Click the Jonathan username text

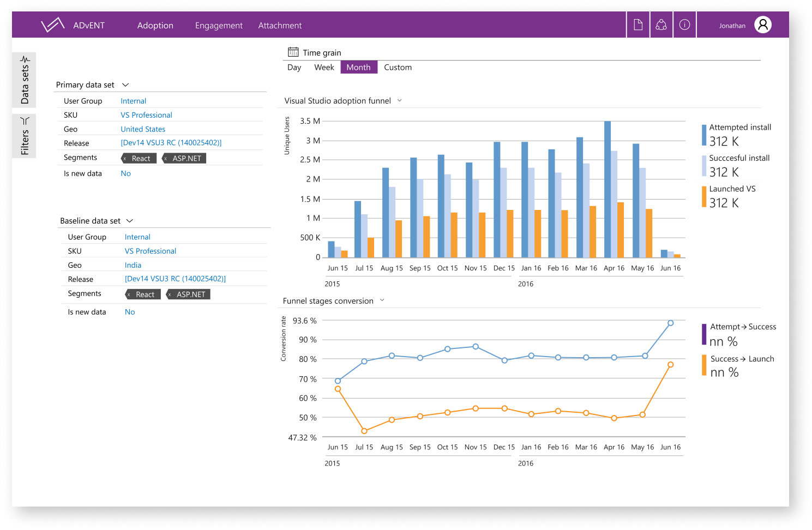(x=732, y=26)
